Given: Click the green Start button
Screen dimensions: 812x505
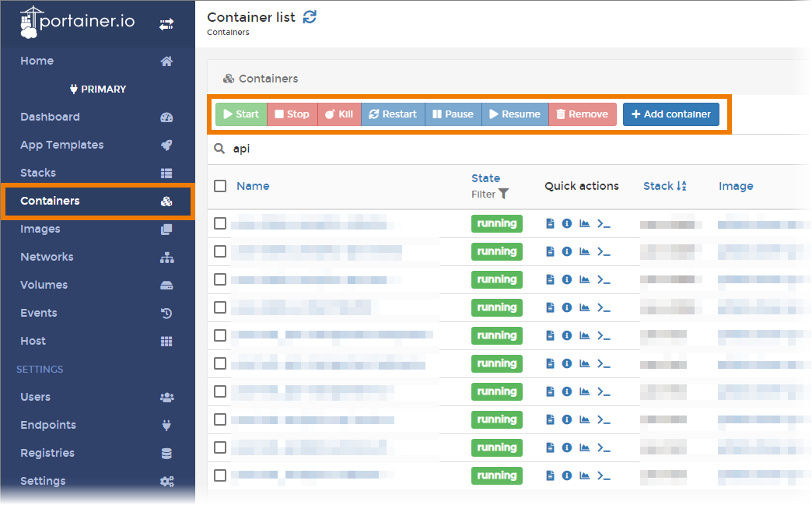Looking at the screenshot, I should [x=241, y=114].
